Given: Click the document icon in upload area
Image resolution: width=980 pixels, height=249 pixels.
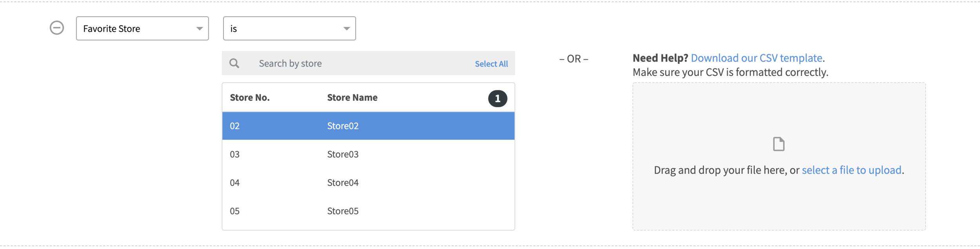Looking at the screenshot, I should coord(779,144).
